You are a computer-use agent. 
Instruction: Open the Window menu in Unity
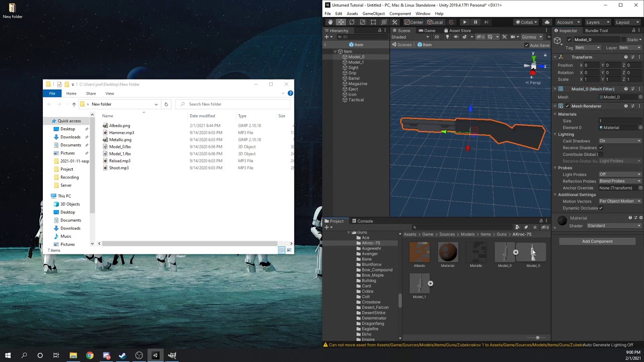(423, 14)
